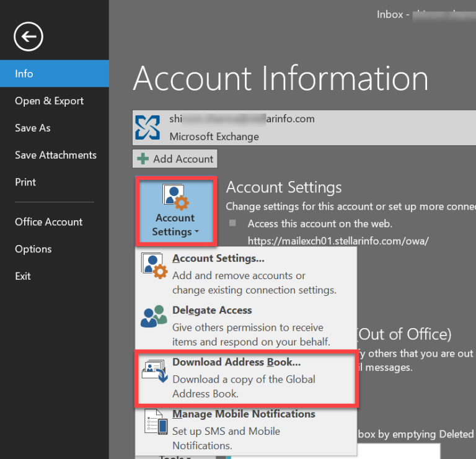Click the Account Settings section heading
Screen dimensions: 476x459
coord(284,187)
